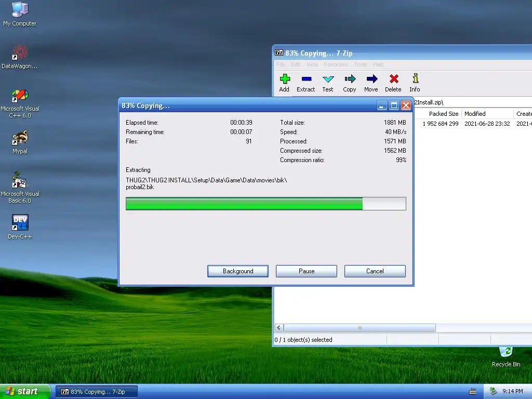Pause the copying operation
Screen dimensions: 532x399
coord(307,271)
